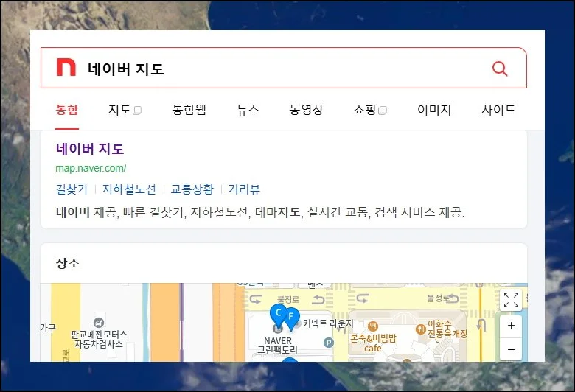The height and width of the screenshot is (392, 575).
Task: Open the 길찾기 sub-link
Action: pos(72,189)
